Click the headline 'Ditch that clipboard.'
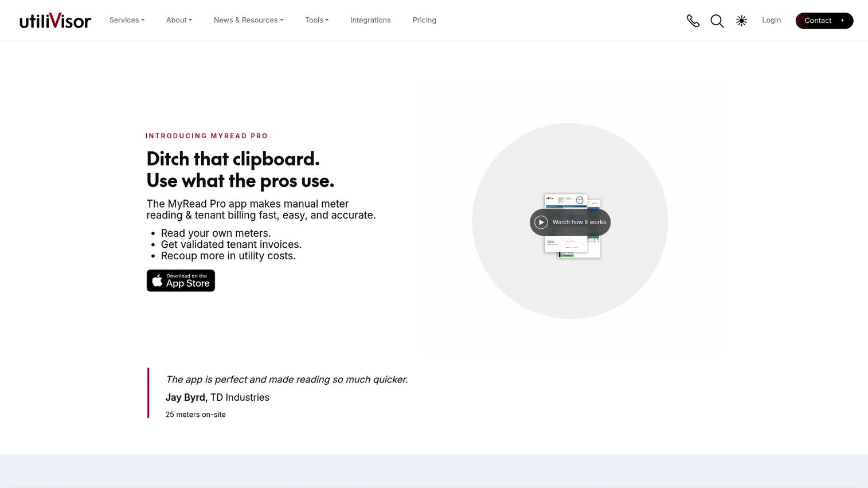Screen dimensions: 868x488 click(233, 159)
